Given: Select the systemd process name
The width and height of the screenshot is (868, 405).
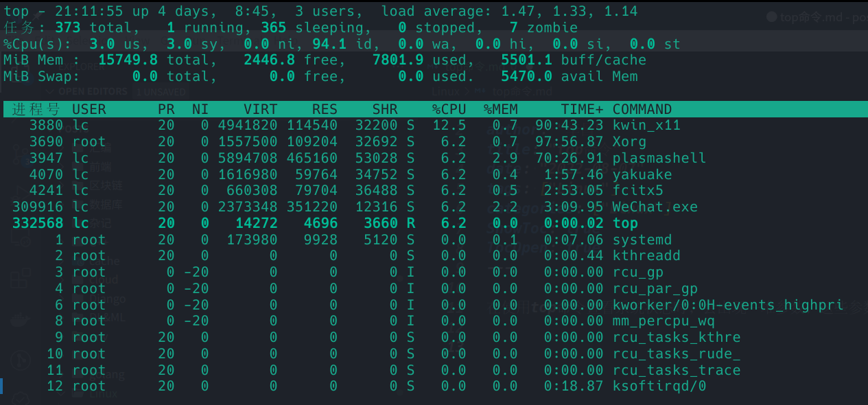Looking at the screenshot, I should coord(642,240).
